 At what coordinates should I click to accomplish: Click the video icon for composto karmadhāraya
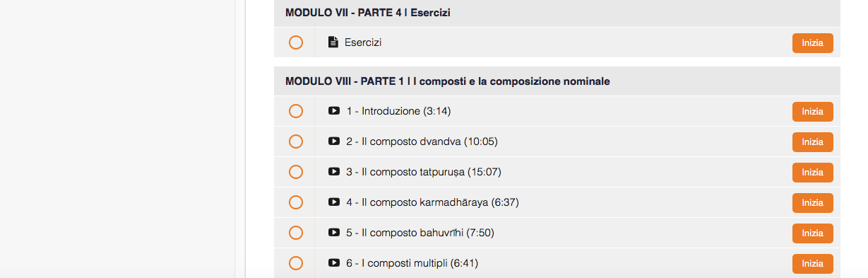[334, 202]
